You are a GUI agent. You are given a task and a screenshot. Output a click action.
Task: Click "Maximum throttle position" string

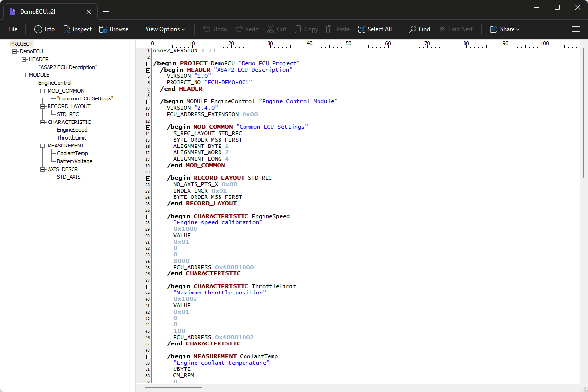coord(220,293)
